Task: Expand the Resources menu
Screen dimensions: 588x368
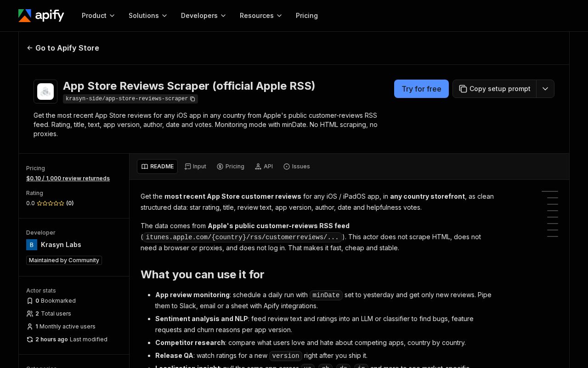Action: coord(261,16)
